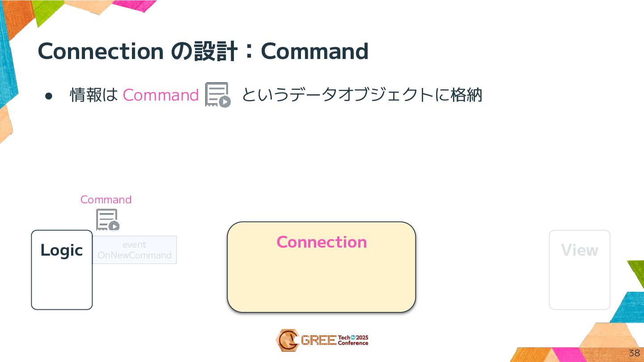Viewport: 644px width, 362px height.
Task: Click the Command document icon in bullet text
Action: [x=218, y=95]
